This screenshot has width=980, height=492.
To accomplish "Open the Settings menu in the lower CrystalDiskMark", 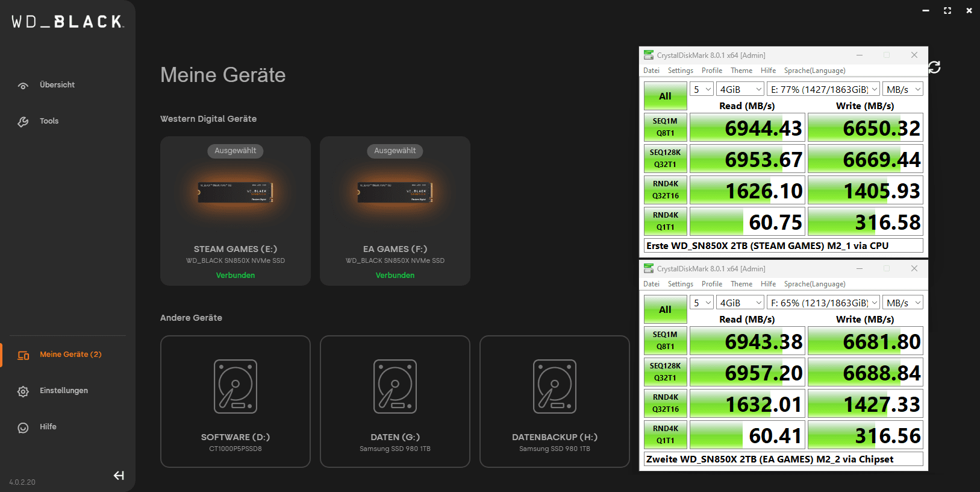I will [681, 284].
